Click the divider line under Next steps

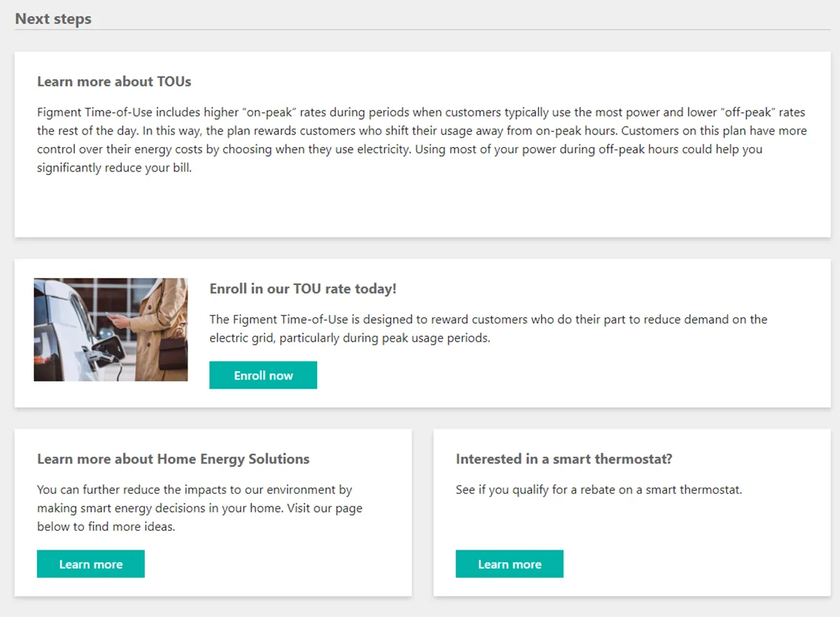tap(420, 30)
